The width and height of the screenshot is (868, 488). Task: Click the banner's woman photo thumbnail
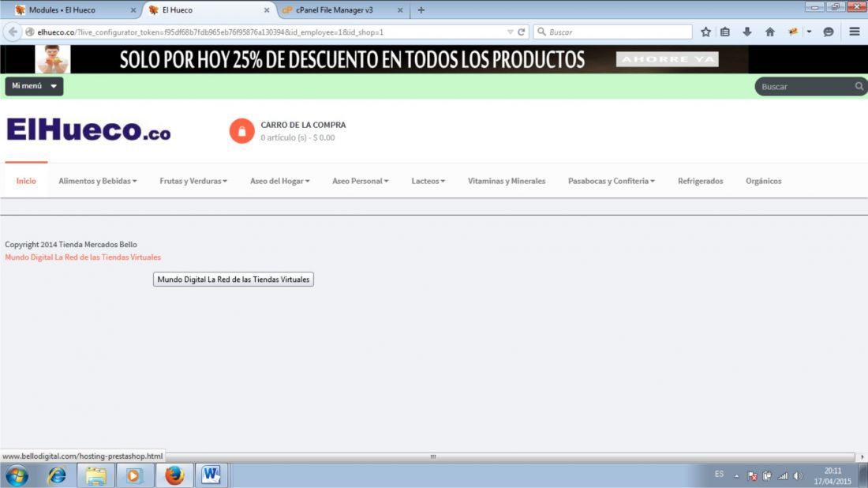(53, 59)
